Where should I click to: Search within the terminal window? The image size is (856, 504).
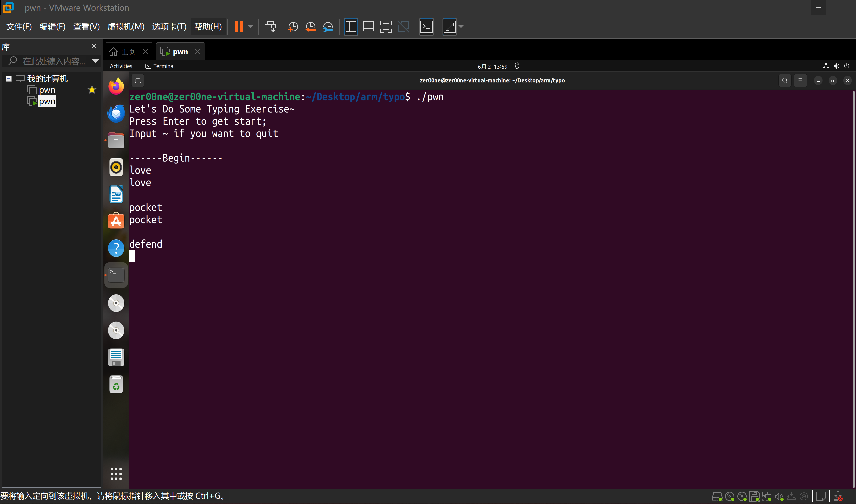click(x=785, y=81)
